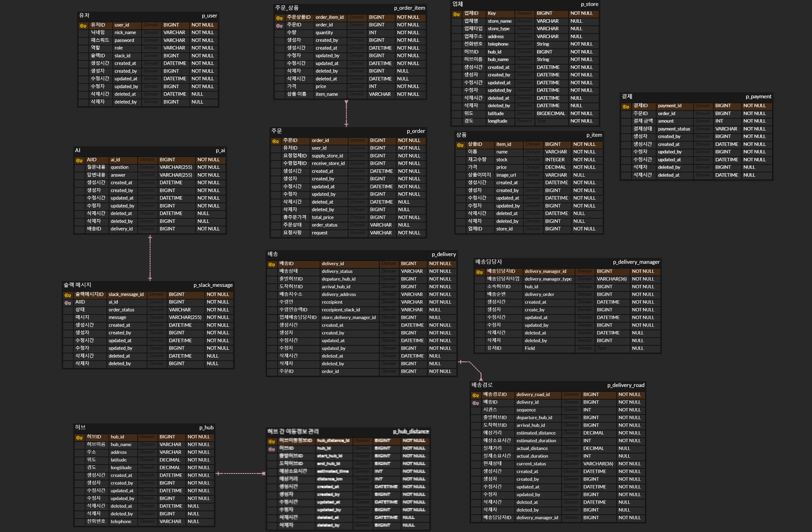Click the connector line between p_ai and p_slack_message
The image size is (812, 532).
150,257
